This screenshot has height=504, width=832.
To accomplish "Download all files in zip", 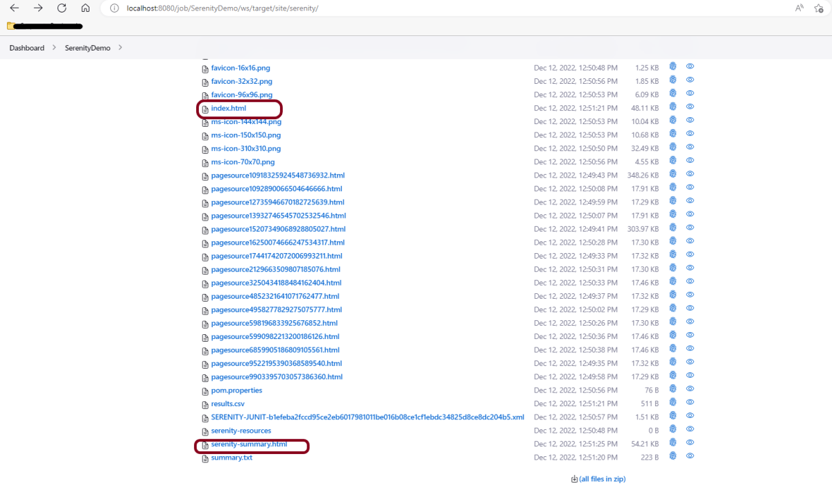I will click(x=602, y=479).
